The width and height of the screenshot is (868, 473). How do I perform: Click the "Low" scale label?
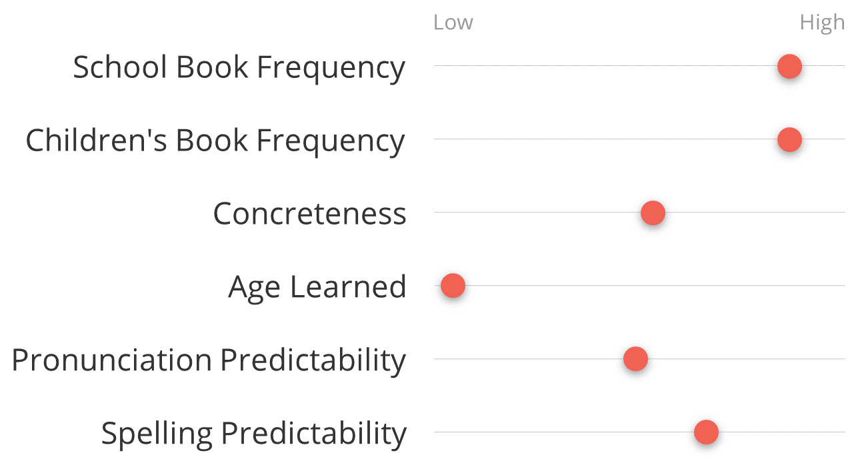[x=453, y=23]
